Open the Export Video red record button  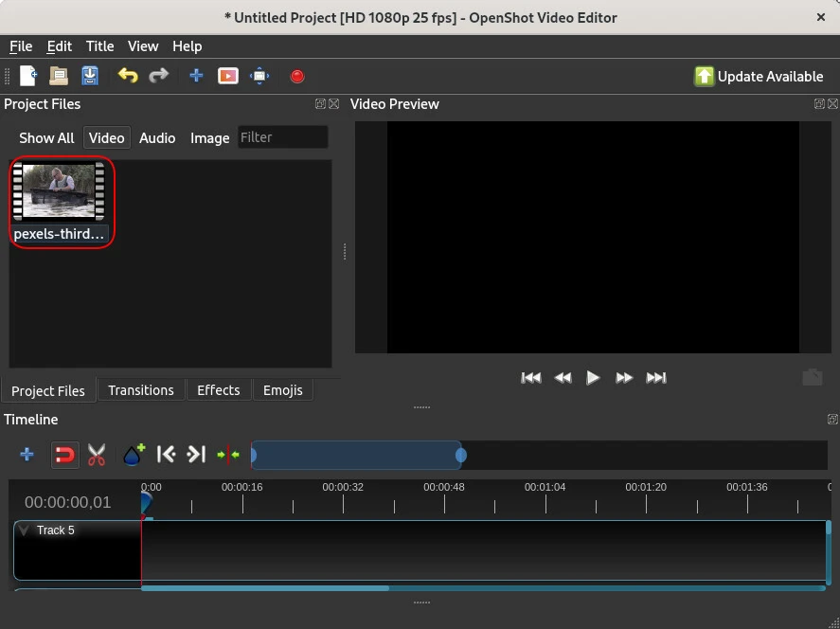(296, 77)
